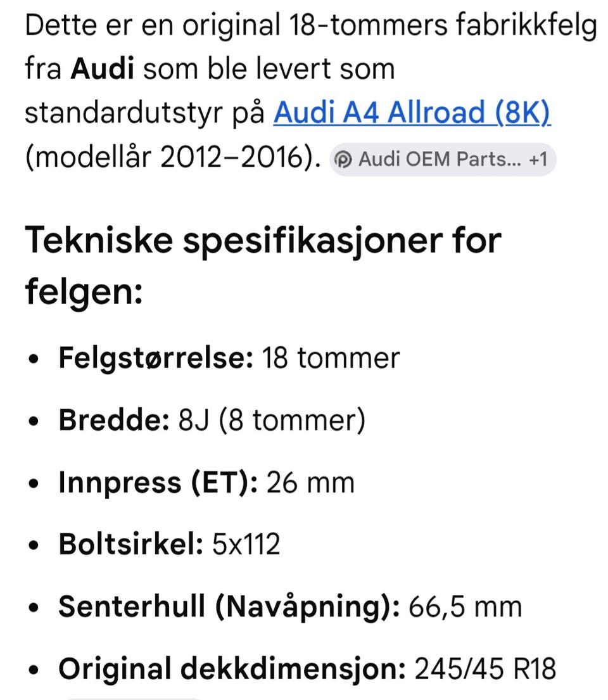Screen dimensions: 608x700
Task: Click the Innpress (ET) label
Action: (x=158, y=483)
